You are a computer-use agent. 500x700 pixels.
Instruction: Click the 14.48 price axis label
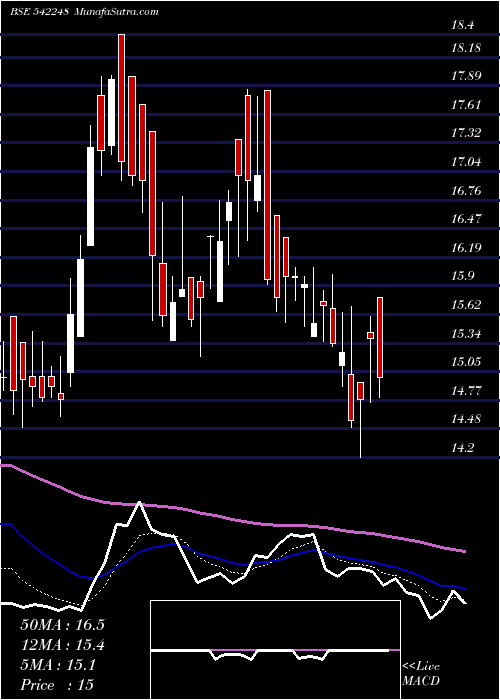coord(466,419)
